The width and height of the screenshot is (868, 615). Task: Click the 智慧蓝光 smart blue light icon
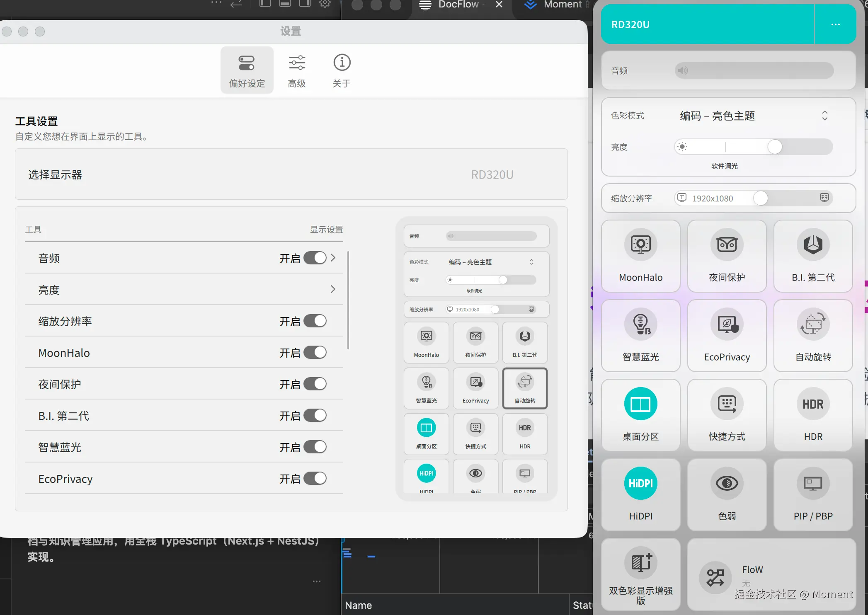640,324
